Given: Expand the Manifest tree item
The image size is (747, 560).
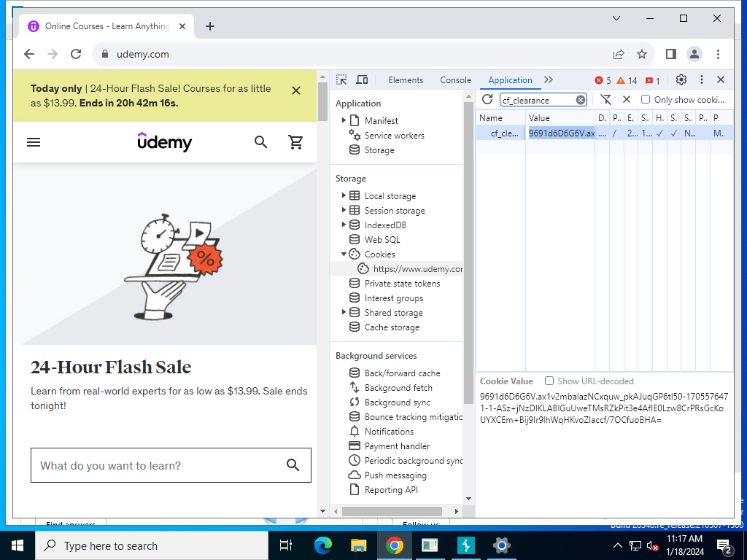Looking at the screenshot, I should pyautogui.click(x=344, y=120).
